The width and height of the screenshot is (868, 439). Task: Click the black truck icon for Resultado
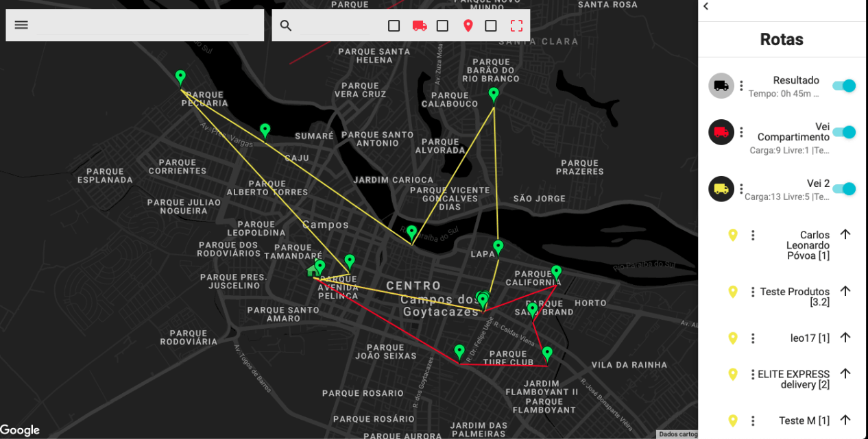click(721, 86)
